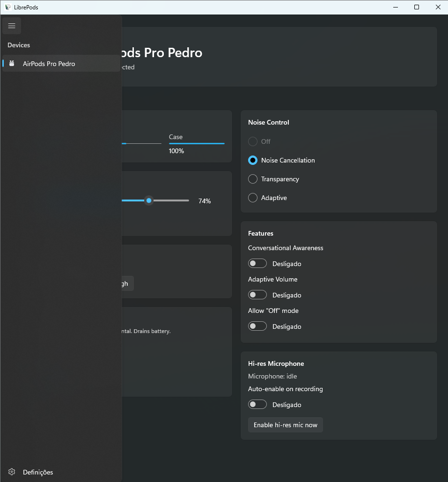Image resolution: width=448 pixels, height=482 pixels.
Task: Select AirPods Pro Pedro device in sidebar
Action: [61, 63]
